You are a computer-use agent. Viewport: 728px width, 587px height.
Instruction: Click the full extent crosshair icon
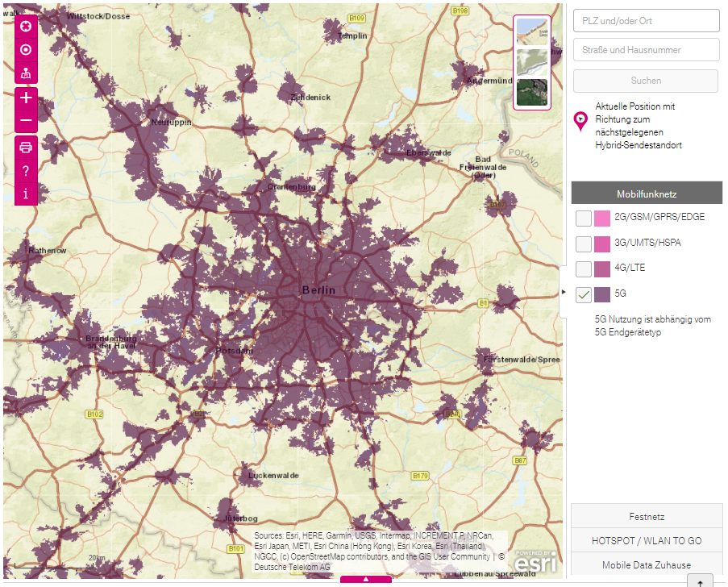point(26,27)
